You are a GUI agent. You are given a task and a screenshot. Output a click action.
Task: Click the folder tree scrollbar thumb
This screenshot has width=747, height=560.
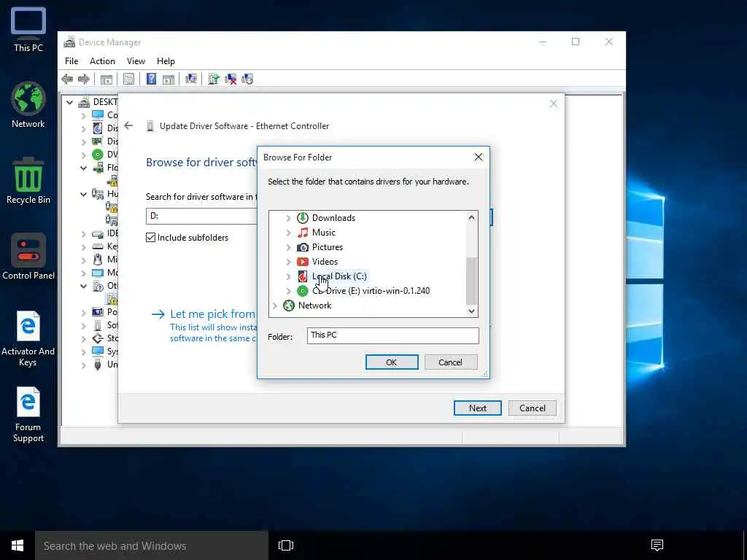pos(471,281)
